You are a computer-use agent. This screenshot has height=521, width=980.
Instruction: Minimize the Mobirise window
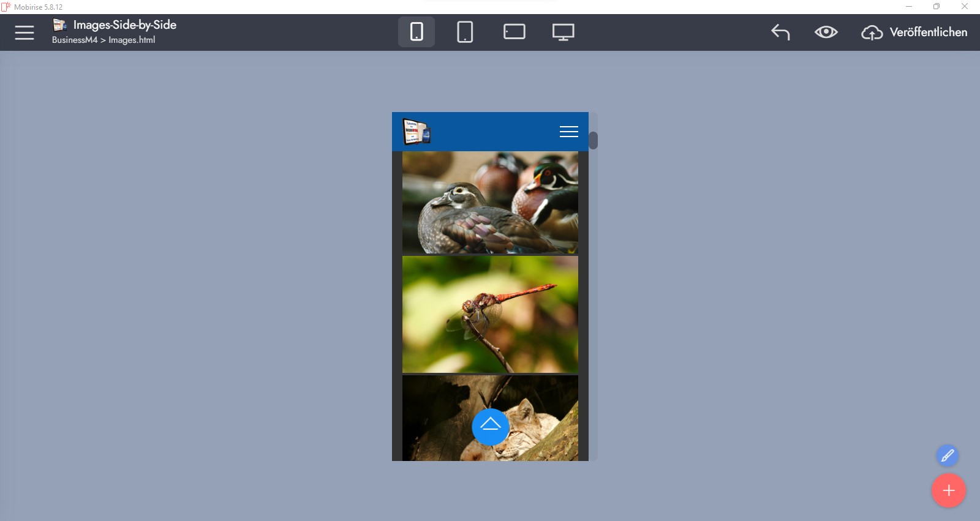[x=909, y=7]
